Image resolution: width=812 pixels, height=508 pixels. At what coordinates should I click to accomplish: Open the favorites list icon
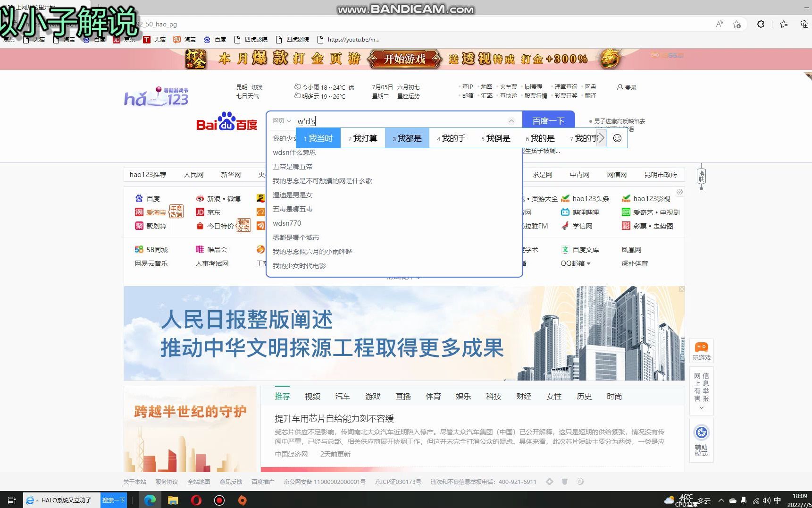click(784, 24)
